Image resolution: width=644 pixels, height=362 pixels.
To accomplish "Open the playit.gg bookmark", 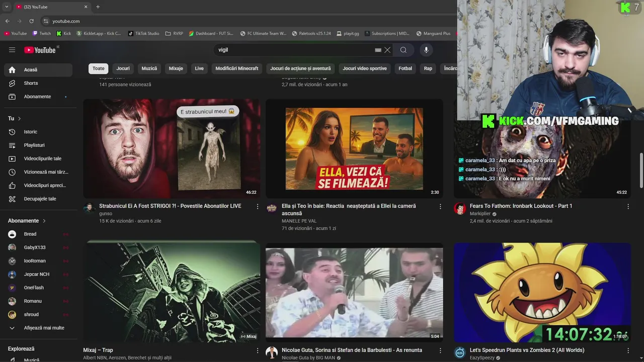I will pyautogui.click(x=348, y=34).
